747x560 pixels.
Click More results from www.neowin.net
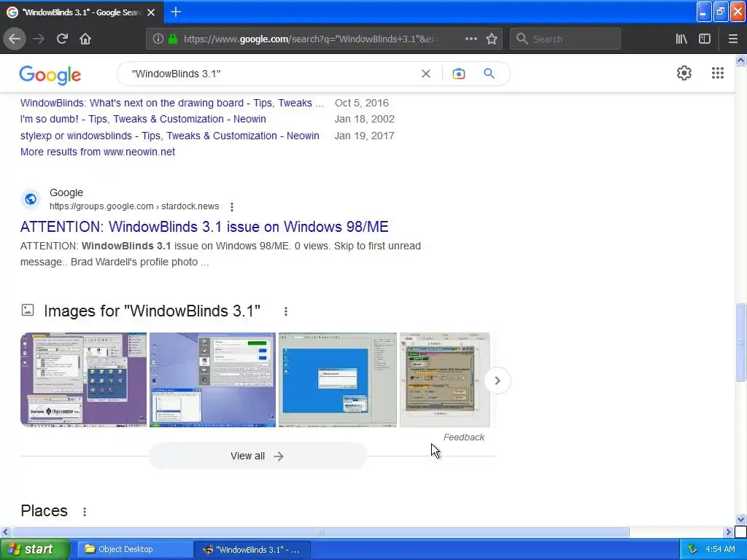pos(98,152)
